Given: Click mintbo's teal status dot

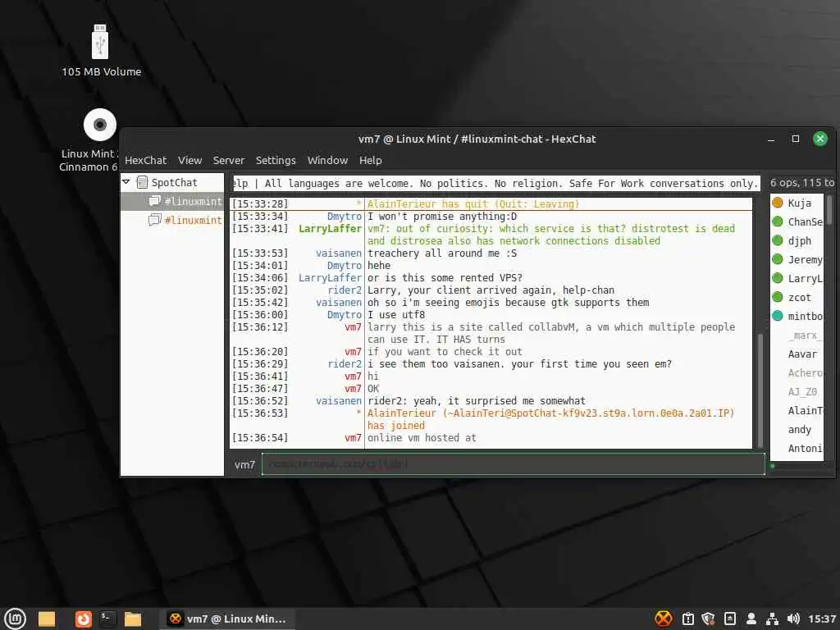Looking at the screenshot, I should tap(778, 316).
